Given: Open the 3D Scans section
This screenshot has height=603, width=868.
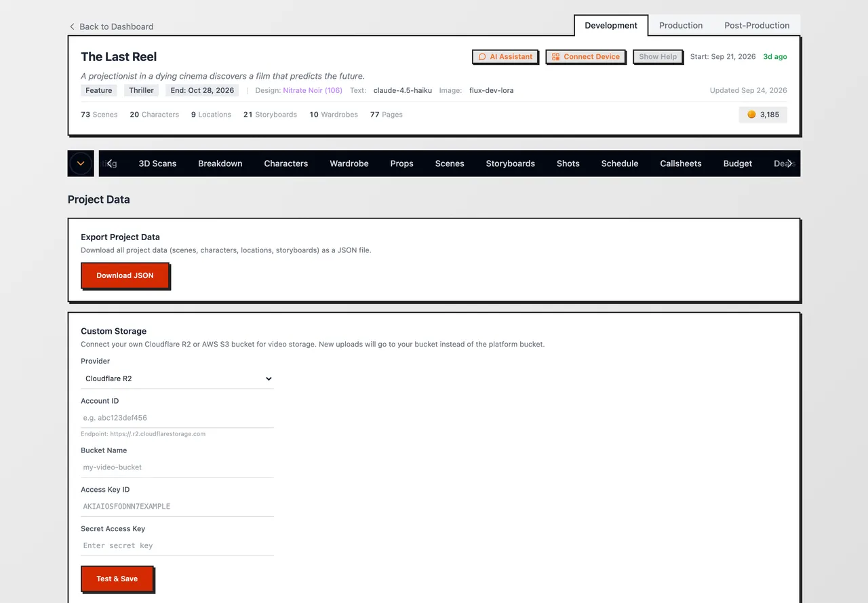Looking at the screenshot, I should pyautogui.click(x=157, y=163).
